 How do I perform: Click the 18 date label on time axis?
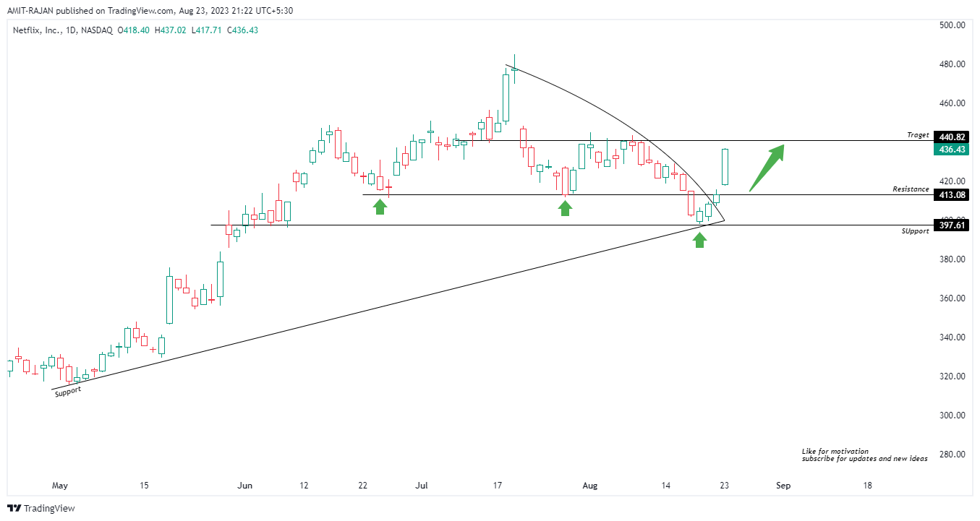click(867, 486)
